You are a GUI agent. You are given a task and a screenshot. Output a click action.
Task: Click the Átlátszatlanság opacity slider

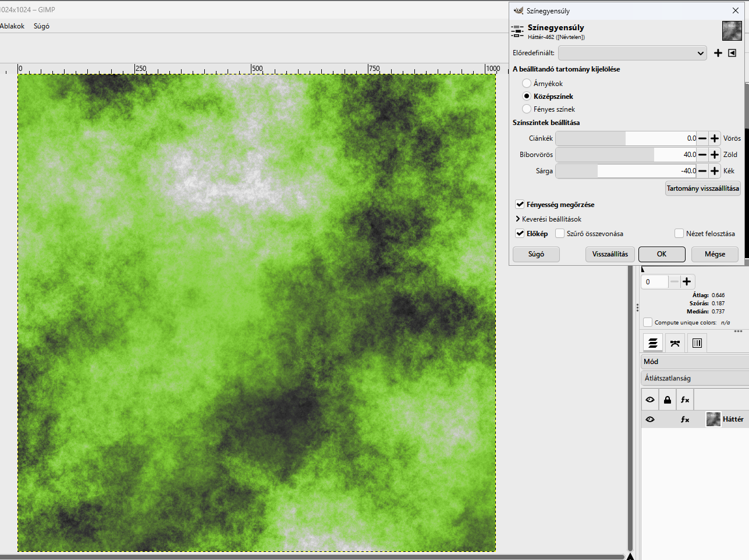point(695,378)
